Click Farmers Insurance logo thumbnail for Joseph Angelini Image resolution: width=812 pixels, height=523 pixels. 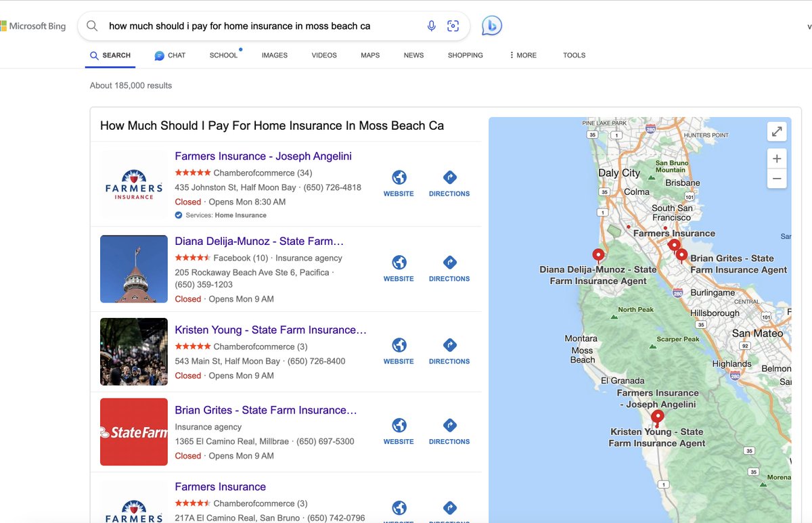coord(133,184)
